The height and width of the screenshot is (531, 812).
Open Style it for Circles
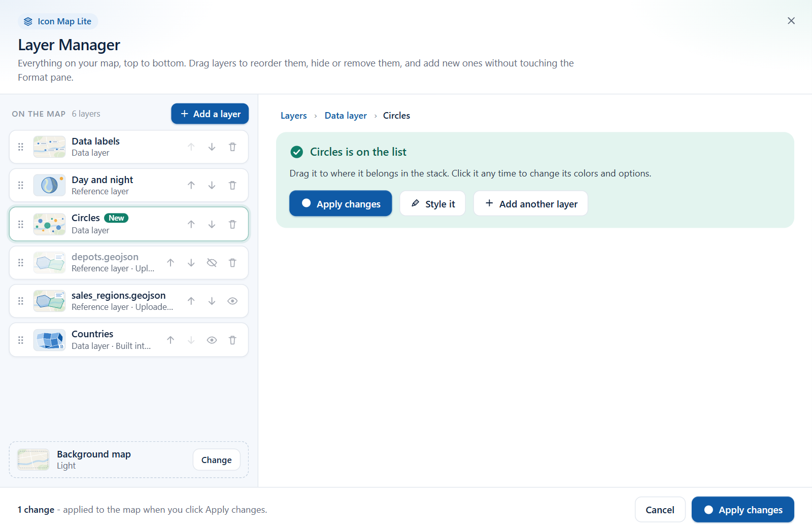(432, 203)
